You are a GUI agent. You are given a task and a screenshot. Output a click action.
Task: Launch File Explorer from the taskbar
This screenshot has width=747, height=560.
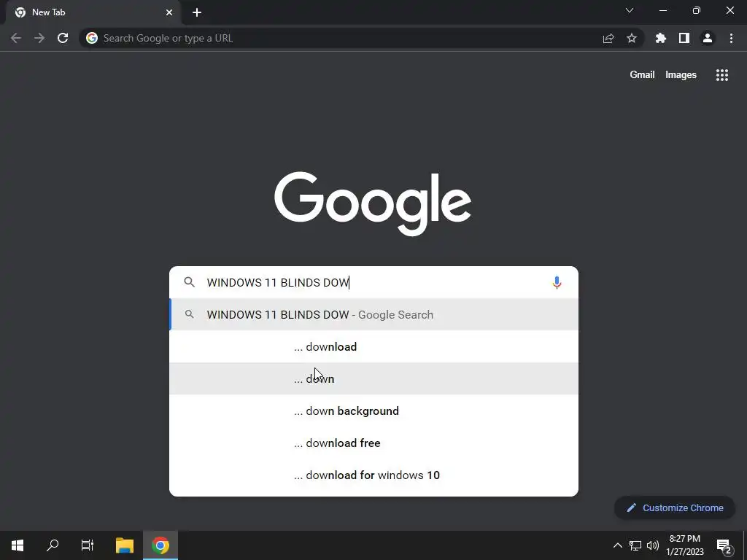[x=125, y=545]
